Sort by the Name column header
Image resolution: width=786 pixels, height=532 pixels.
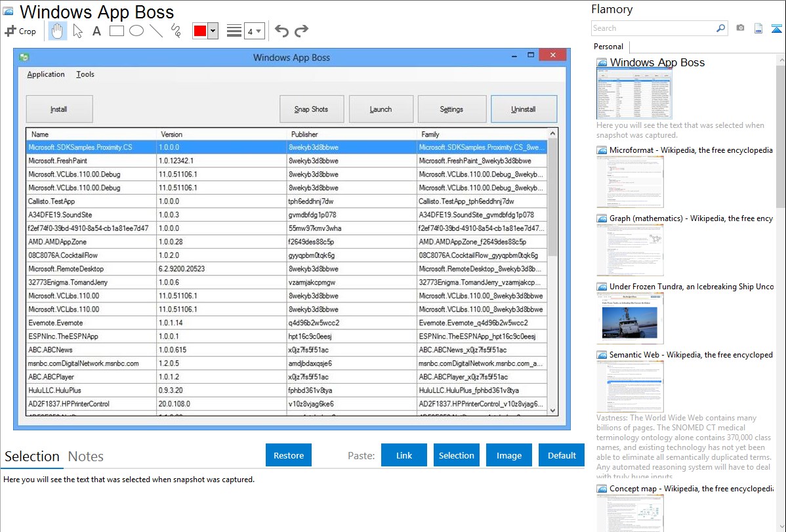pyautogui.click(x=91, y=134)
